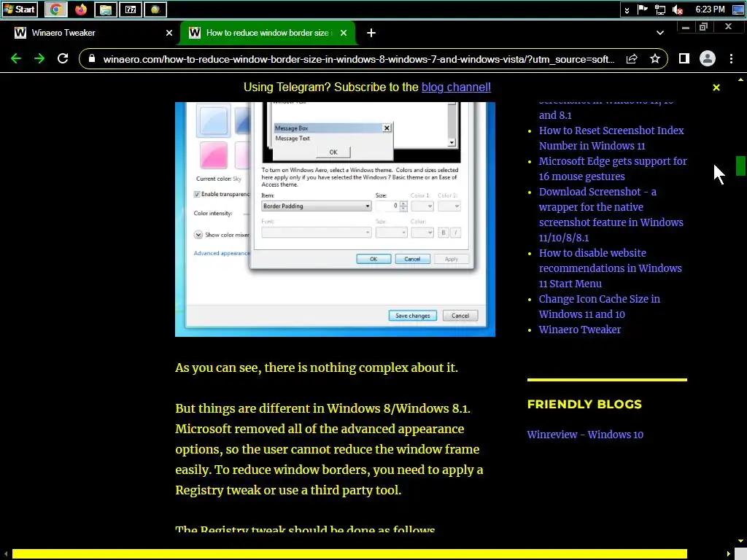Screen dimensions: 747x560
Task: Click the scroll up arrow
Action: [740, 80]
